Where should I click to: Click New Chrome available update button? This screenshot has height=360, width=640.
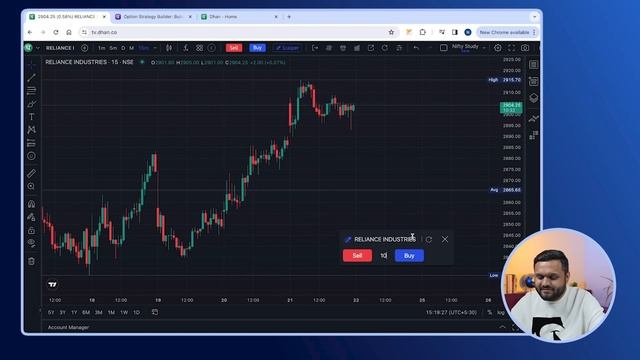pyautogui.click(x=507, y=32)
